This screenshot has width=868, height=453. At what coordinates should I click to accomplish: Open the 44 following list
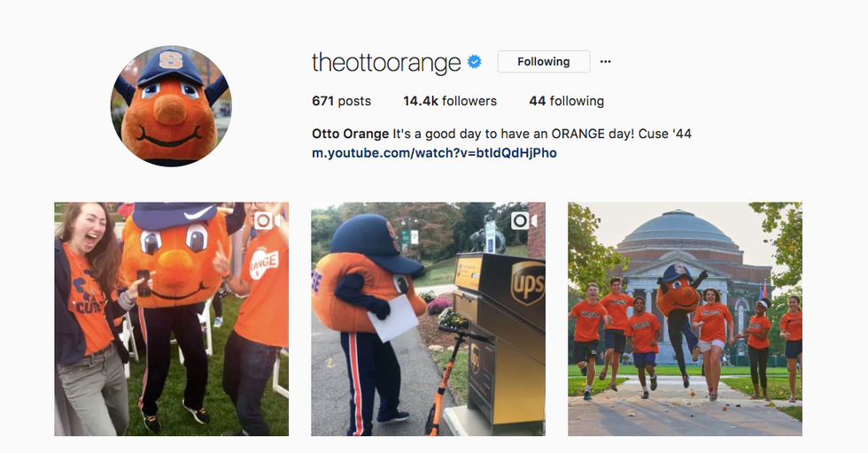tap(566, 101)
